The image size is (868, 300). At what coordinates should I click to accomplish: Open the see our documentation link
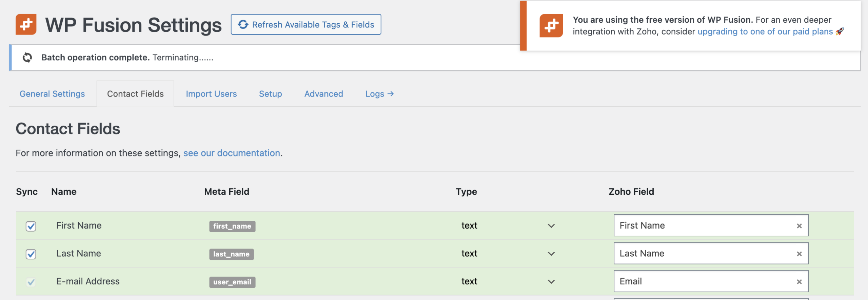(x=232, y=153)
